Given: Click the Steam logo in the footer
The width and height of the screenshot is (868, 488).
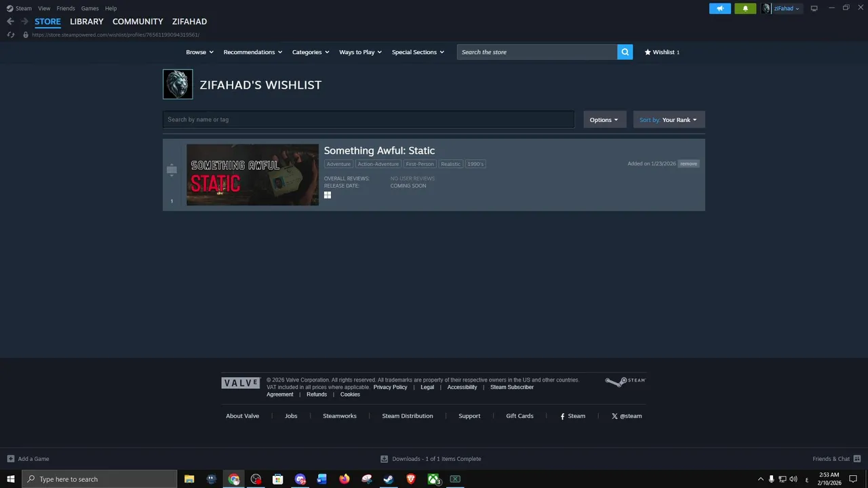Looking at the screenshot, I should point(625,382).
